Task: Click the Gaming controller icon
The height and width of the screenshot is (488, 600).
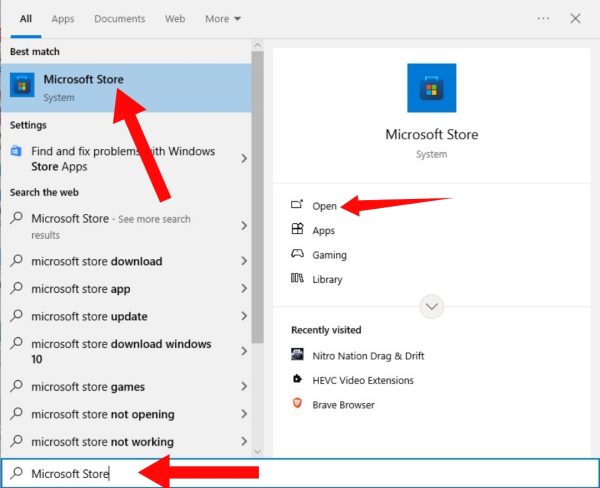Action: 297,253
